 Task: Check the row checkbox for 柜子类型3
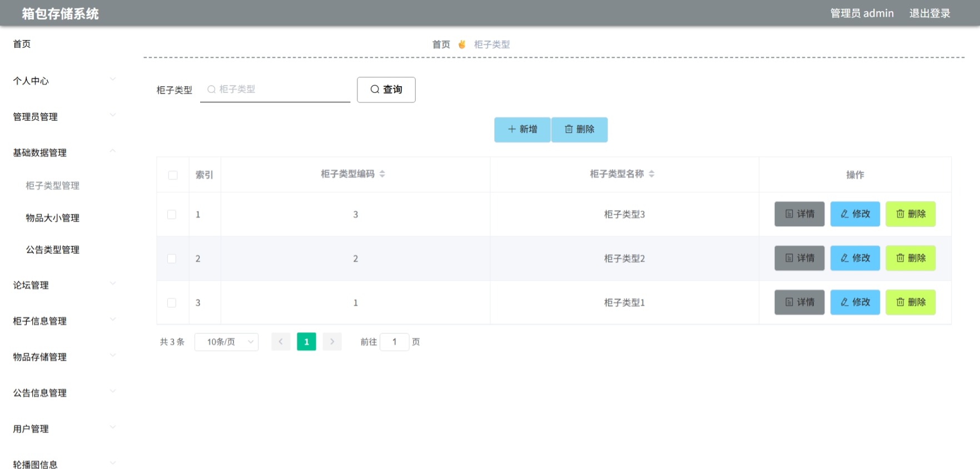coord(172,214)
